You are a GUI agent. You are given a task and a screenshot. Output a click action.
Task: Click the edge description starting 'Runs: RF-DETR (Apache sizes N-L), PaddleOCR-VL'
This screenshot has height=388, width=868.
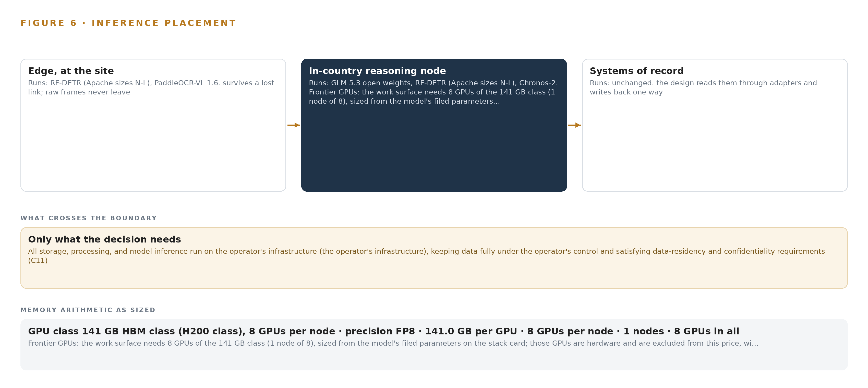(151, 87)
